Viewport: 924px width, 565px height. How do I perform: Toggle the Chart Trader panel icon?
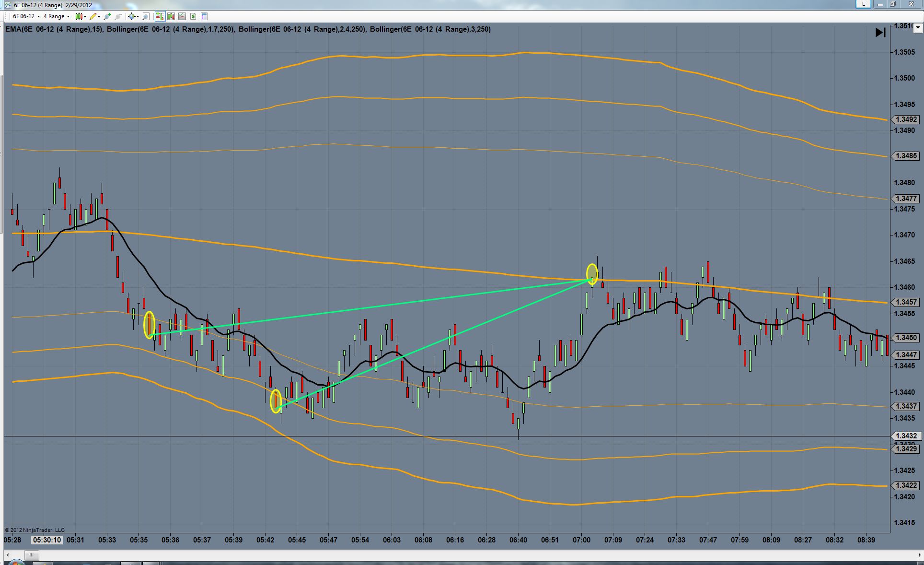160,16
